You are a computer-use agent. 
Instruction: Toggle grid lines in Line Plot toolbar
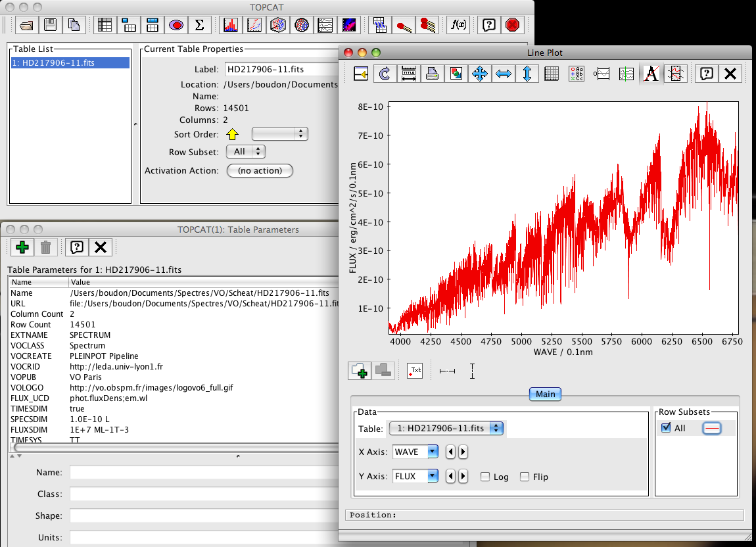coord(552,74)
